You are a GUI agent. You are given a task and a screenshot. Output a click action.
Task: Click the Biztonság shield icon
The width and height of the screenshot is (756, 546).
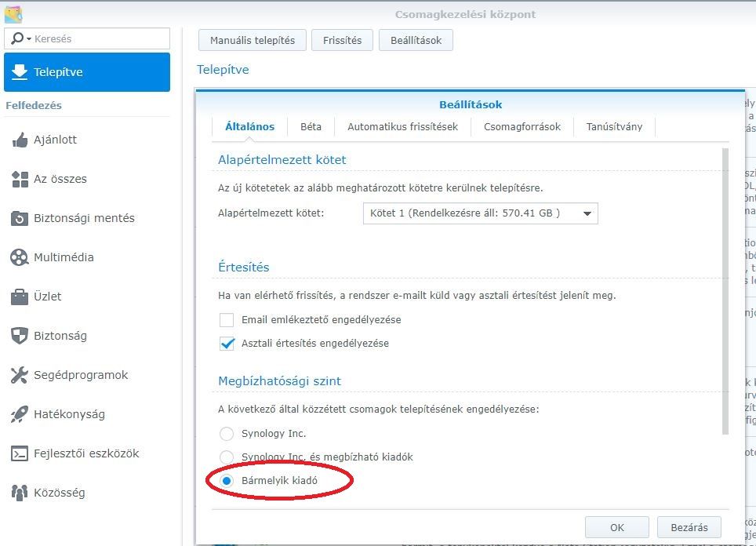[20, 336]
